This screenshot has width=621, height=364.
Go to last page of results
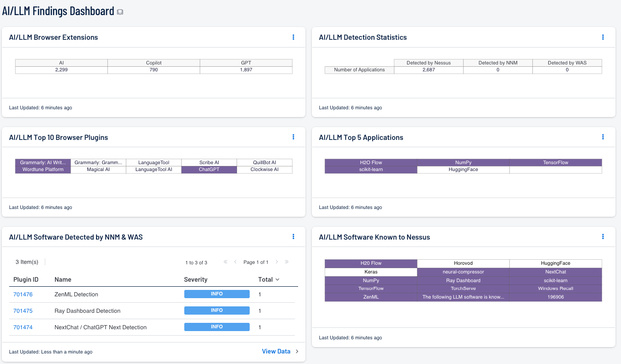(287, 262)
